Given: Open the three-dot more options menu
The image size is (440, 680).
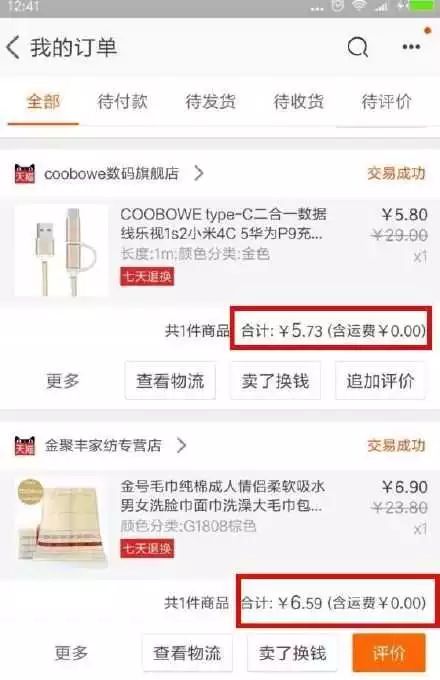Looking at the screenshot, I should [x=411, y=47].
